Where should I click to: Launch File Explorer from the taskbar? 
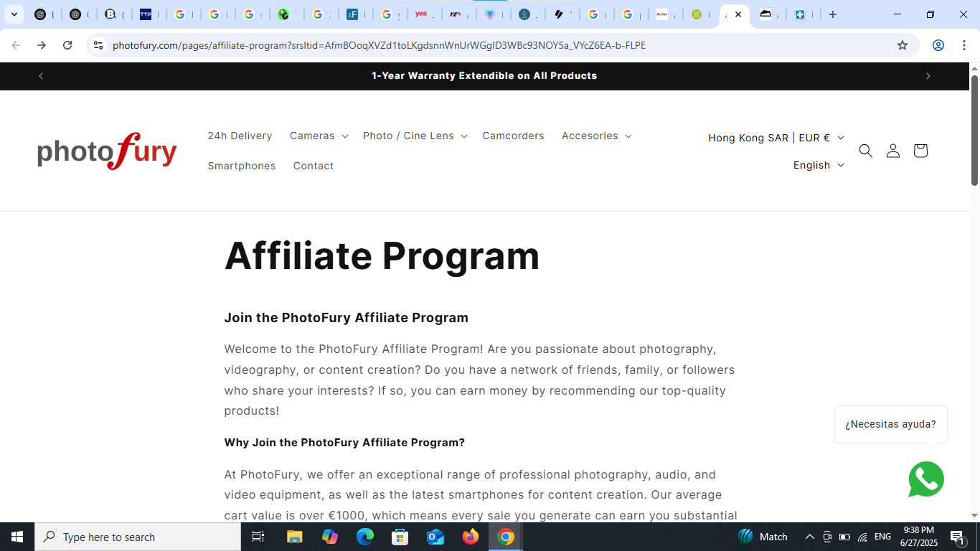point(294,537)
